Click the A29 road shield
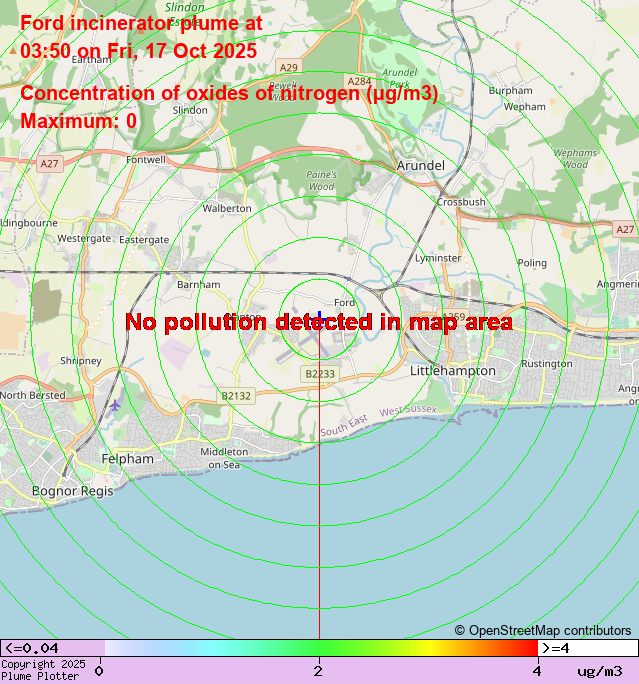Screen dimensions: 639x684 tap(288, 67)
